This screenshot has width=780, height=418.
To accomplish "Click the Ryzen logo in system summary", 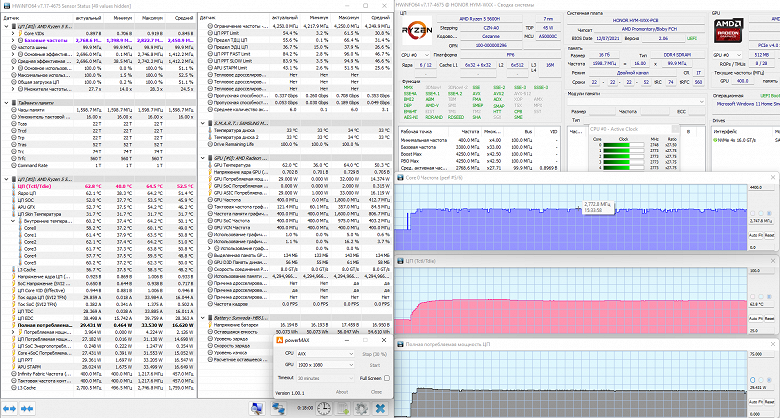I will click(416, 30).
